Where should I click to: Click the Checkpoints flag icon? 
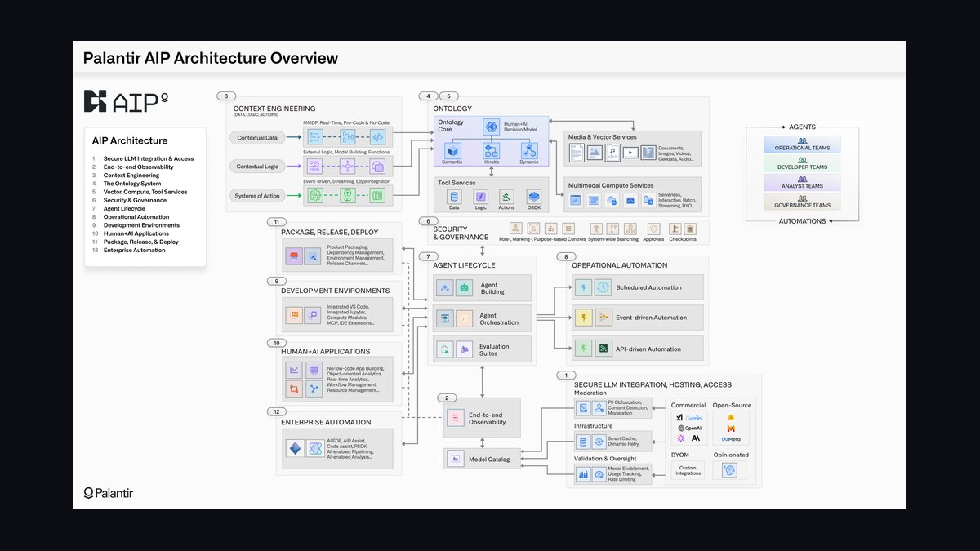click(x=675, y=229)
